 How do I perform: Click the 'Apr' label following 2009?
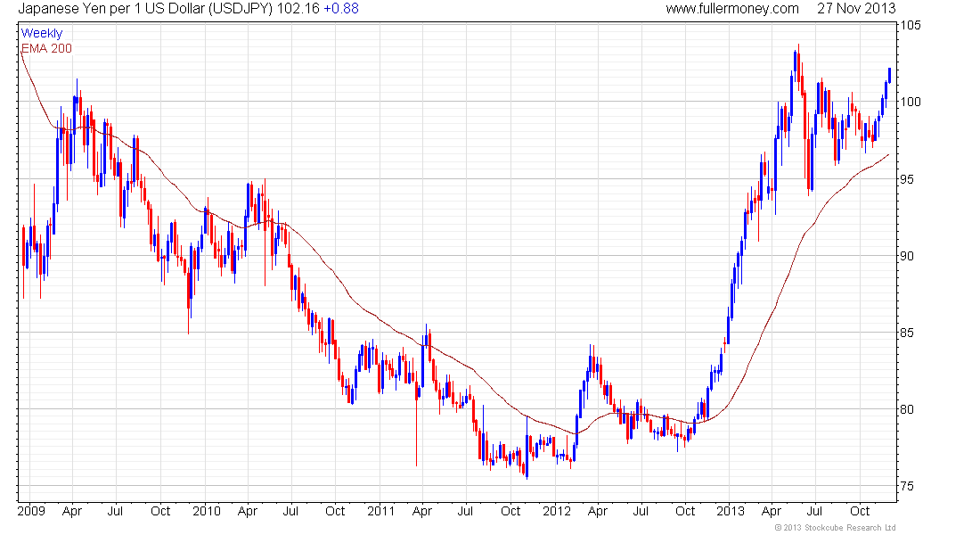coord(72,512)
